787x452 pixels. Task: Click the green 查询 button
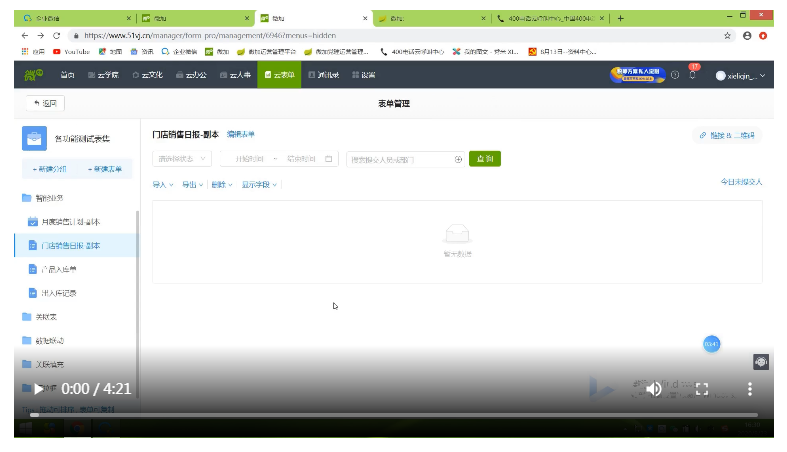coord(485,159)
